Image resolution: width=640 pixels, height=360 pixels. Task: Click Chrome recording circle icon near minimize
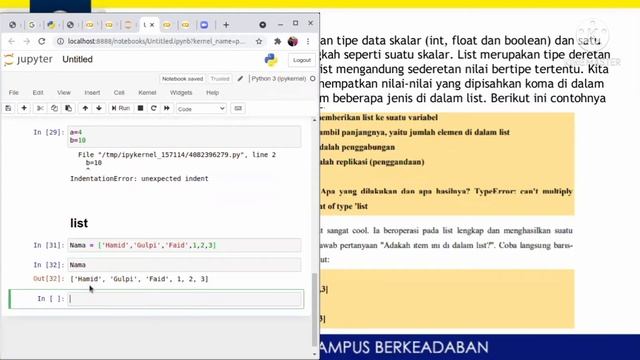[x=262, y=25]
